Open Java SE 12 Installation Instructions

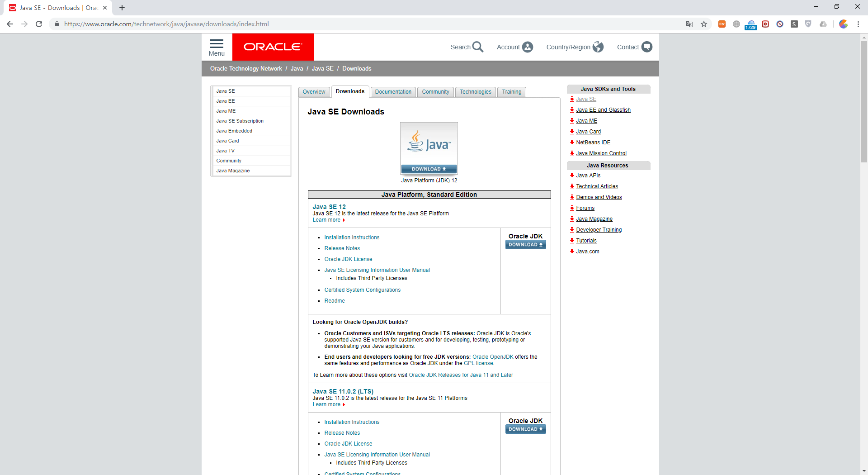(352, 237)
